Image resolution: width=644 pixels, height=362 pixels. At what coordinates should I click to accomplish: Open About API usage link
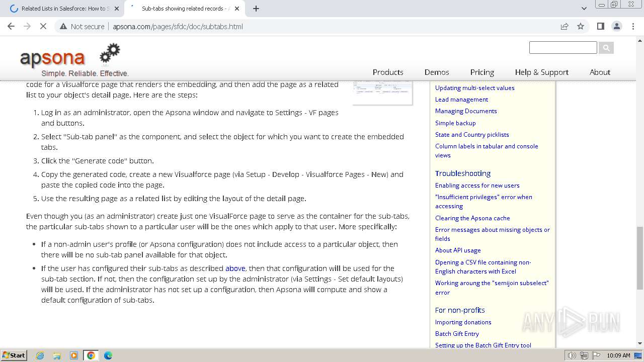(x=458, y=250)
